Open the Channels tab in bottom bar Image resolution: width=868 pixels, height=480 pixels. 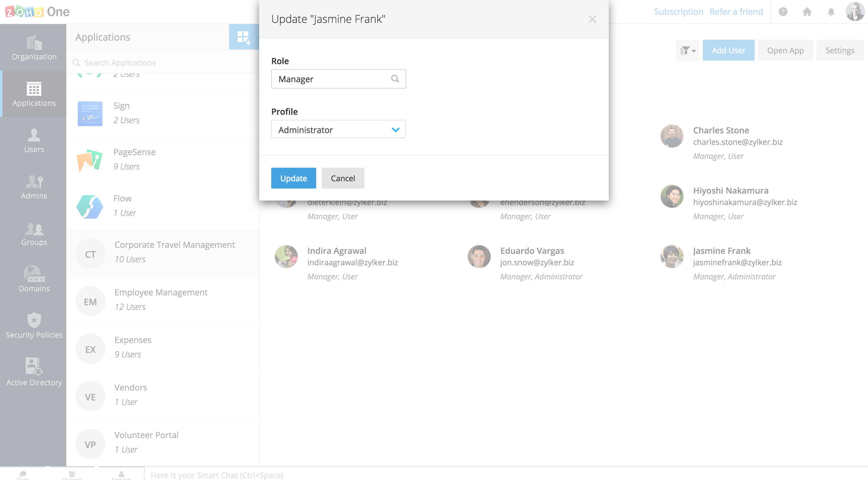coord(72,475)
